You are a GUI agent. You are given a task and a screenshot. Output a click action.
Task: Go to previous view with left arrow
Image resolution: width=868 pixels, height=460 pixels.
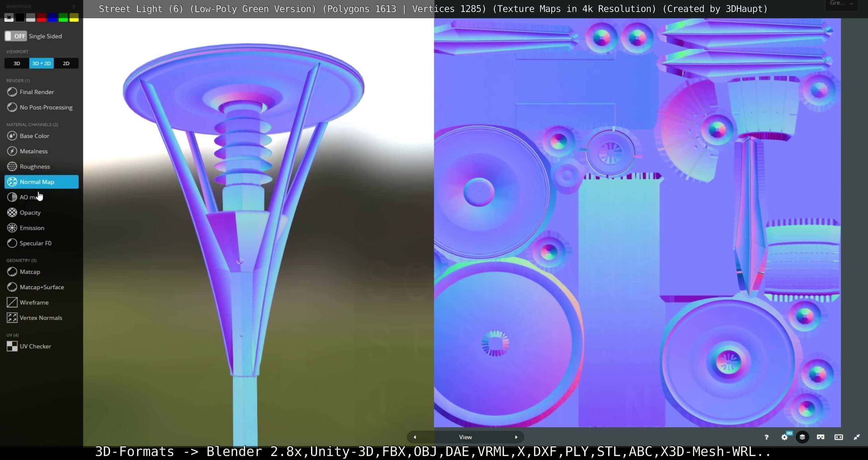pos(415,437)
